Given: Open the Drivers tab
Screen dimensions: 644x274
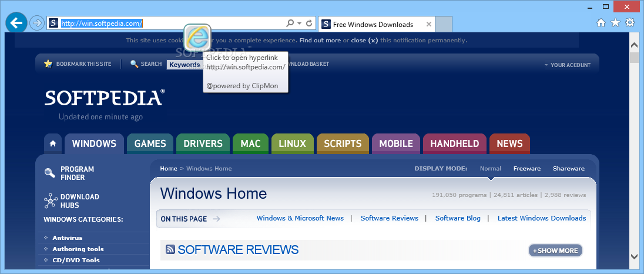Looking at the screenshot, I should click(x=203, y=144).
